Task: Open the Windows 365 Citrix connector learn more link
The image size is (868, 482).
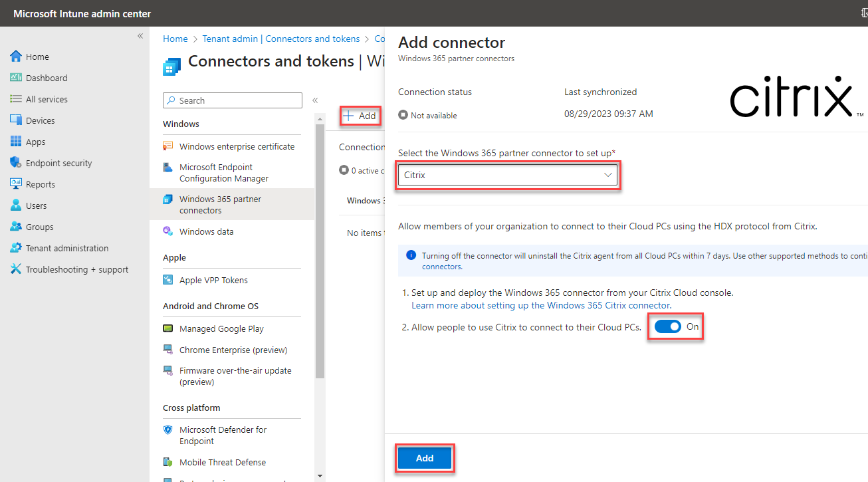Action: (540, 305)
